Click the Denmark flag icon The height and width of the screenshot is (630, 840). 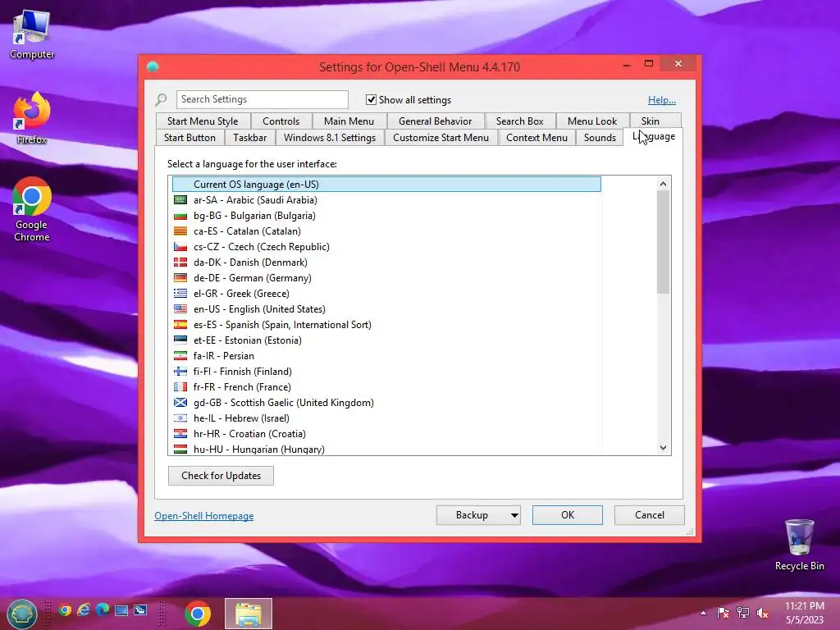180,262
